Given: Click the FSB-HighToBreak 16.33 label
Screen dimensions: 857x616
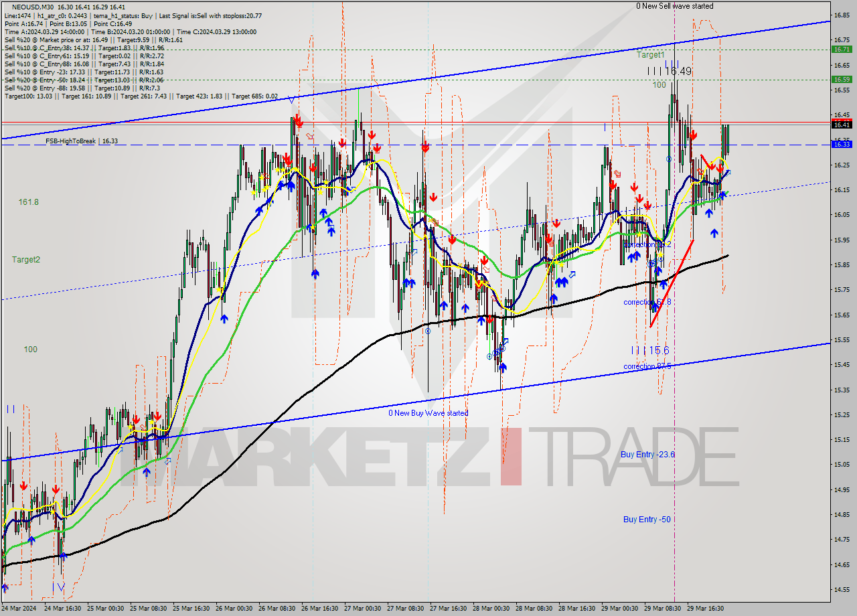Looking at the screenshot, I should tap(82, 141).
